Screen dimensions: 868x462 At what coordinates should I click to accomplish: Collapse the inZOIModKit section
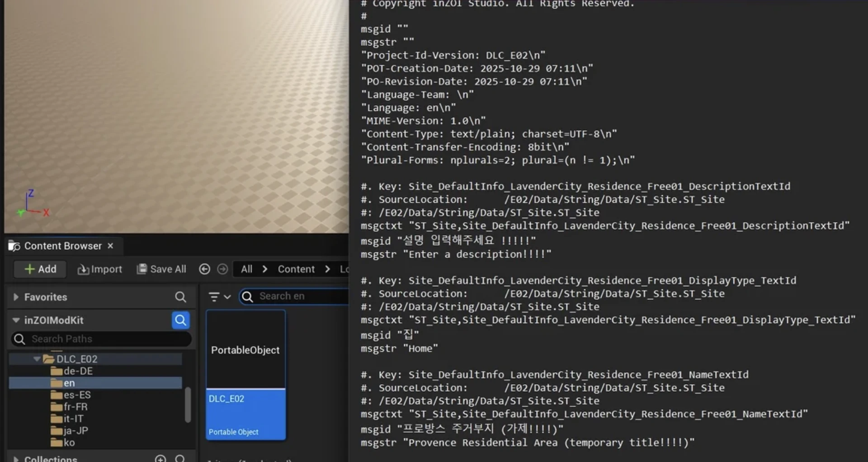(16, 320)
